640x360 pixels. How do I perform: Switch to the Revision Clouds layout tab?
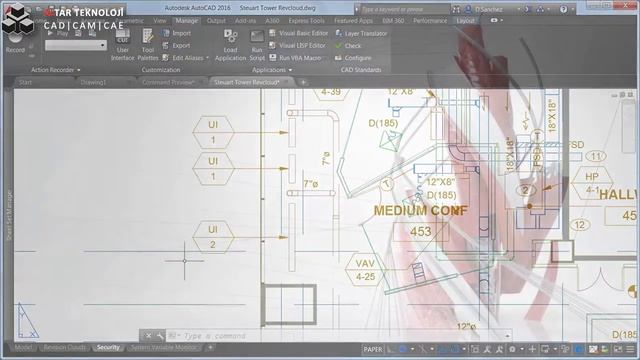(x=64, y=348)
